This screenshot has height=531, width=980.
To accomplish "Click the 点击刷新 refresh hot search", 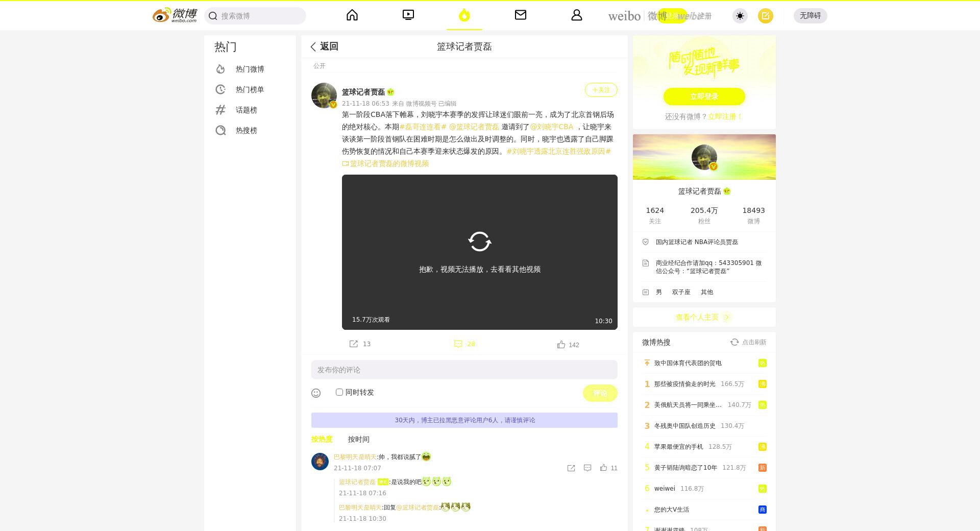I will coord(748,342).
